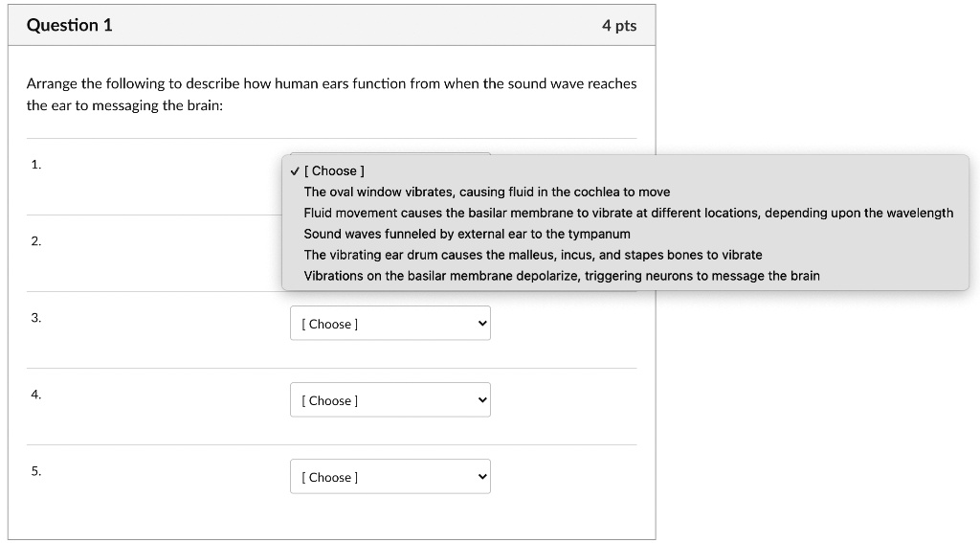Click the number label '3.' row
The image size is (980, 543).
point(35,318)
